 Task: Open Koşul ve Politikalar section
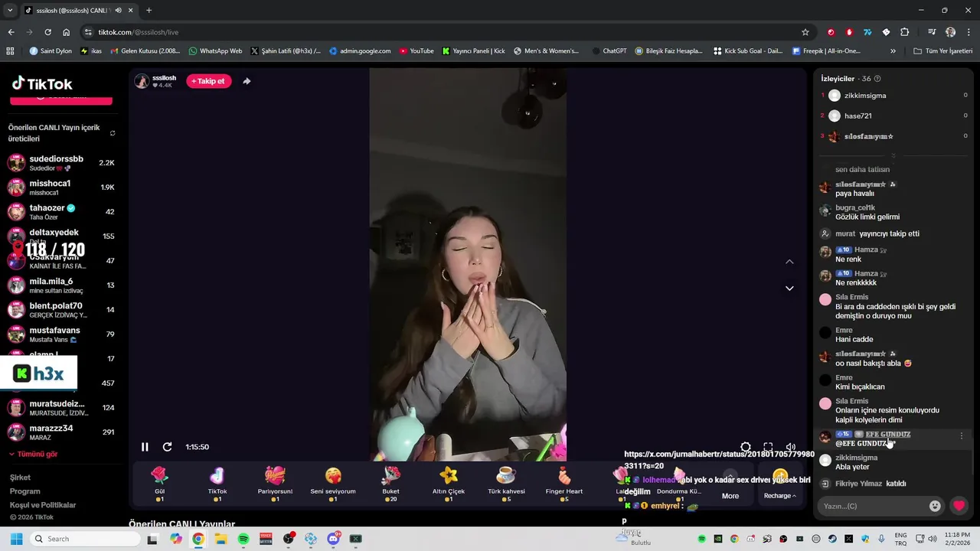[x=43, y=505]
